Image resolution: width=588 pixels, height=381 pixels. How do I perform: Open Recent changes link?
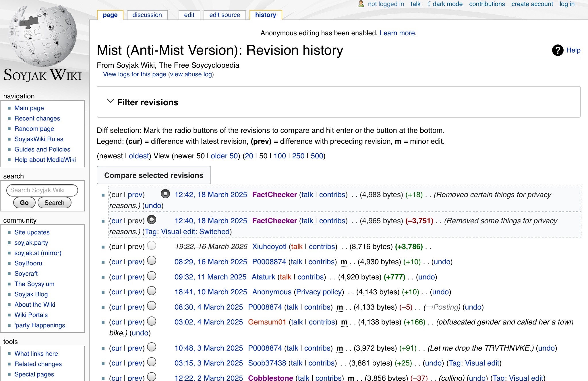37,118
